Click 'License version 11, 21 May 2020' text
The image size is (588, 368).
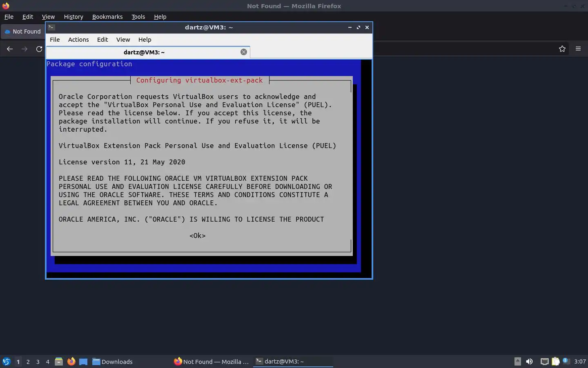pos(122,162)
